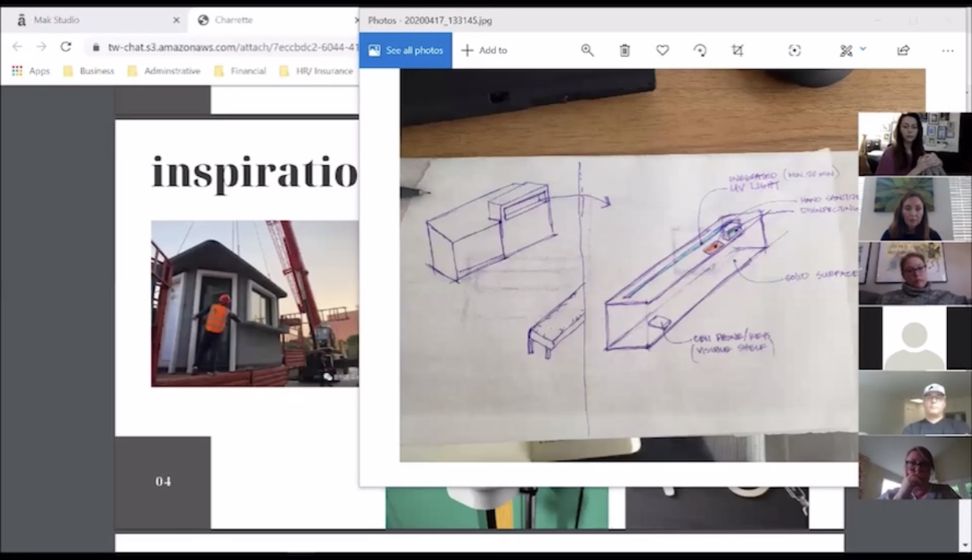972x560 pixels.
Task: Rotate the photo using the rotate icon
Action: coord(700,50)
